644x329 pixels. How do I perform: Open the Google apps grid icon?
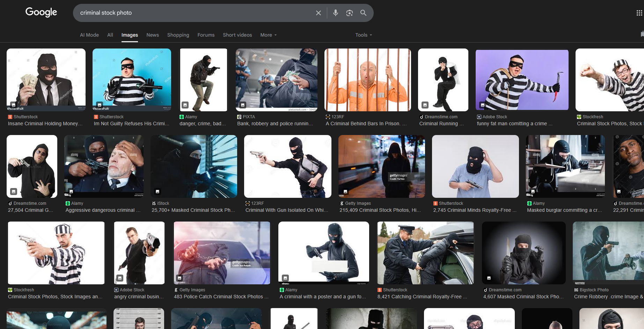pos(639,13)
